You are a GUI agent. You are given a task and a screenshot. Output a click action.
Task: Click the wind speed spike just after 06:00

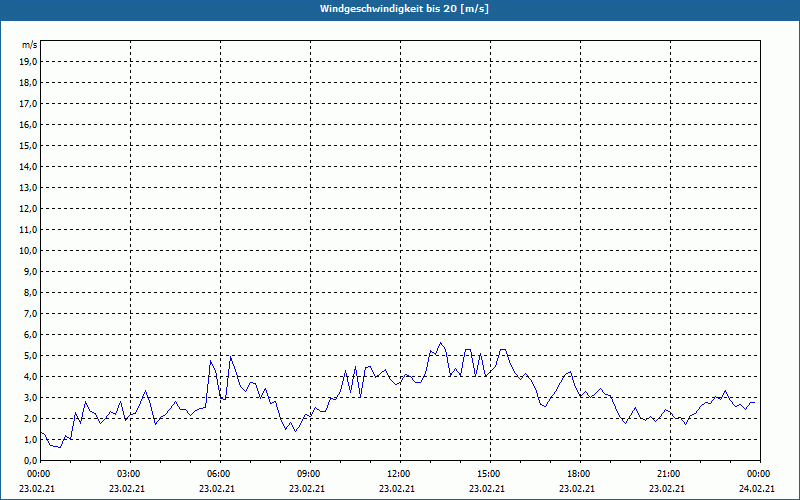[231, 357]
